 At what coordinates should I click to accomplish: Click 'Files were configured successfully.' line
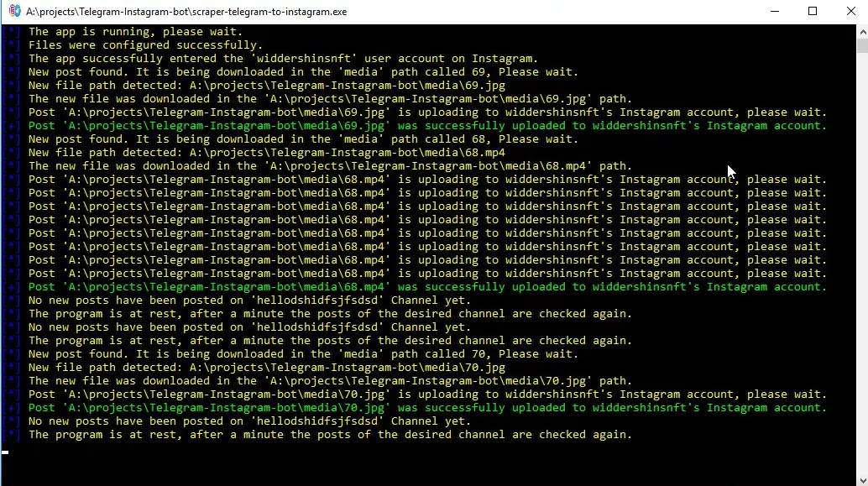tap(145, 44)
